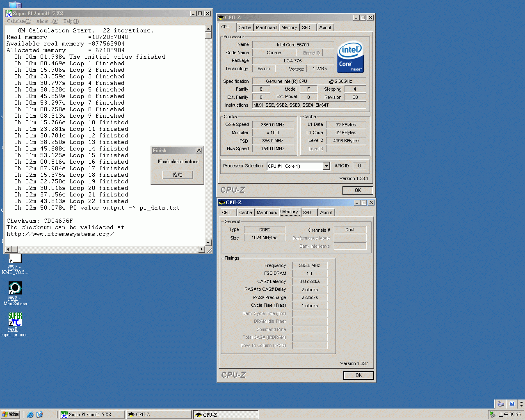The width and height of the screenshot is (525, 420).
Task: Click Super PI taskbar button
Action: (x=92, y=415)
